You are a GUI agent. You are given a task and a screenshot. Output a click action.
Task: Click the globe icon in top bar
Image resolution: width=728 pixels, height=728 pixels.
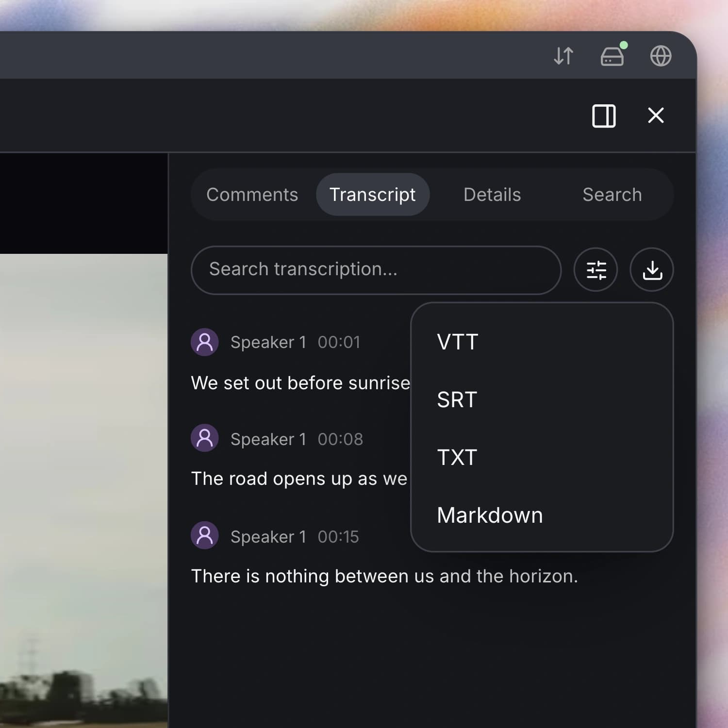661,56
